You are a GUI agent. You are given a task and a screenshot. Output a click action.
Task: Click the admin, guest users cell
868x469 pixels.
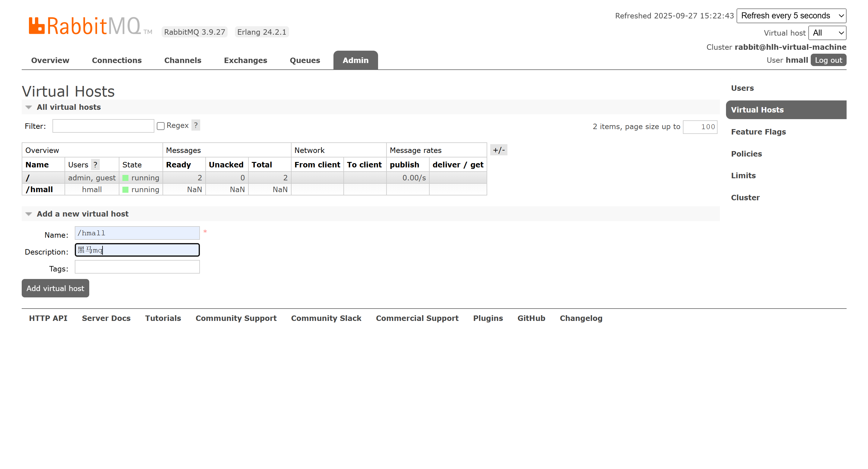point(92,177)
